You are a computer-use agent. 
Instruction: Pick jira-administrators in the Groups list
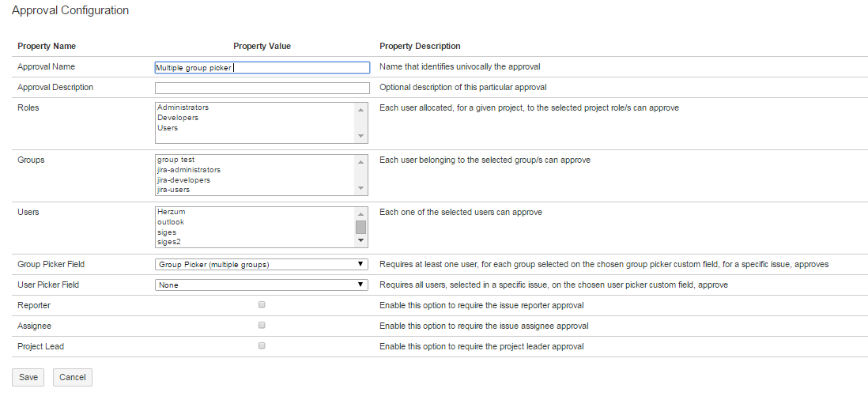coord(188,170)
